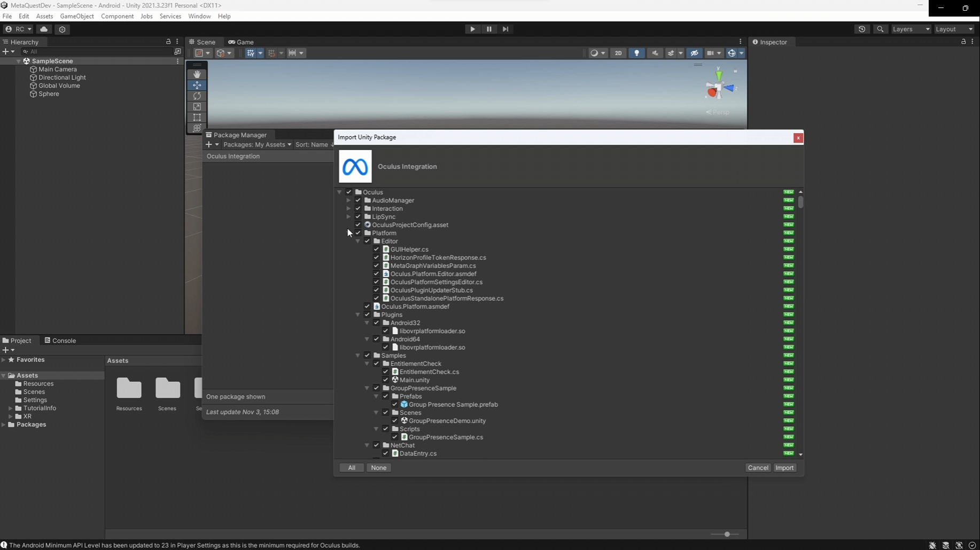The width and height of the screenshot is (980, 550).
Task: Uncheck the AudioManager folder checkbox
Action: click(358, 200)
